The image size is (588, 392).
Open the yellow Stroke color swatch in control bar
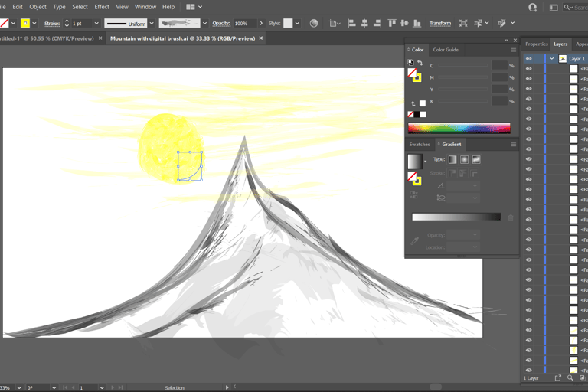point(25,23)
